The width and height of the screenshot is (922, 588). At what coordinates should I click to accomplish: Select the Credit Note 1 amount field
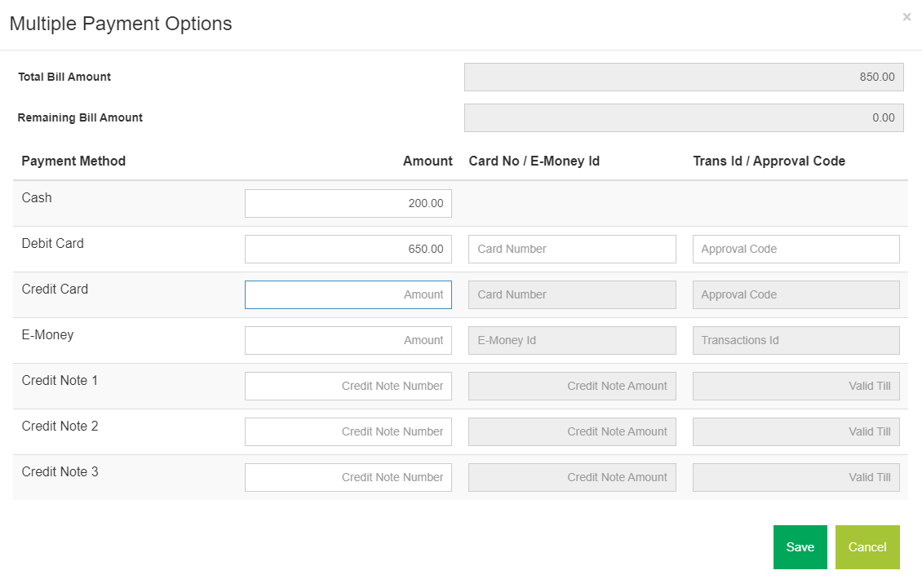[572, 387]
